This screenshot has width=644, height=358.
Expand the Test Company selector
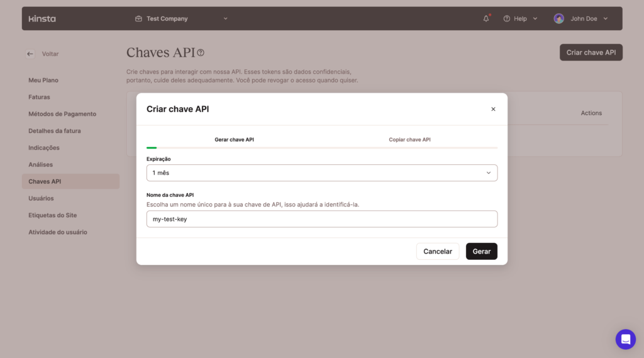225,19
